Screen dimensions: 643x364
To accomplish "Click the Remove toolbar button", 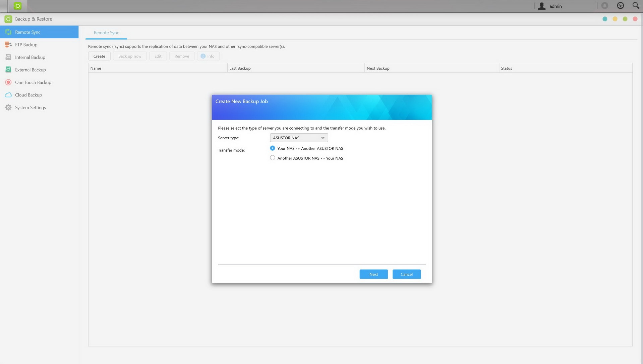I will coord(182,56).
